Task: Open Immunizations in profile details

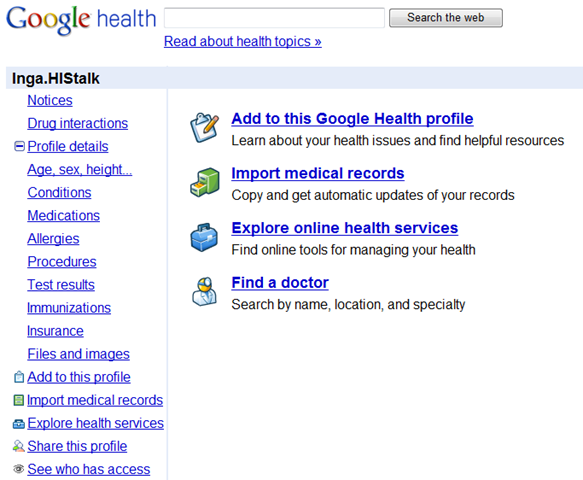Action: click(69, 308)
